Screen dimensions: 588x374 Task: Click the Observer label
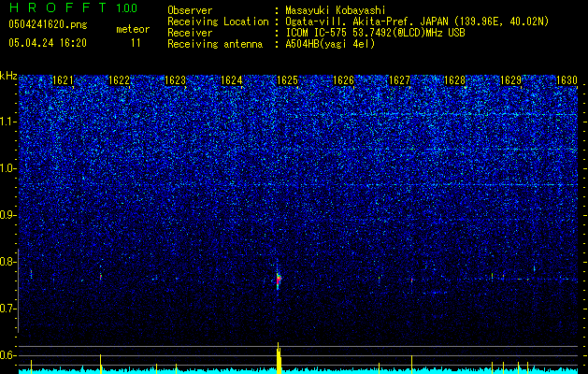pos(190,10)
